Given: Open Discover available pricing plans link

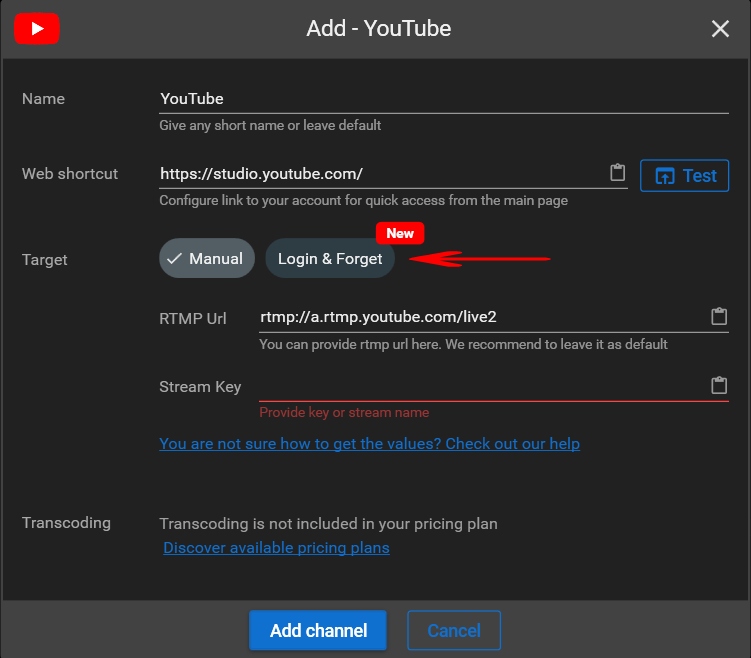Looking at the screenshot, I should pyautogui.click(x=276, y=547).
